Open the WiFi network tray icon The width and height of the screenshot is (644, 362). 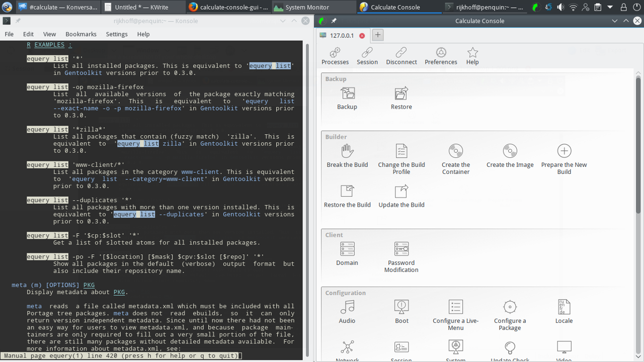[573, 7]
